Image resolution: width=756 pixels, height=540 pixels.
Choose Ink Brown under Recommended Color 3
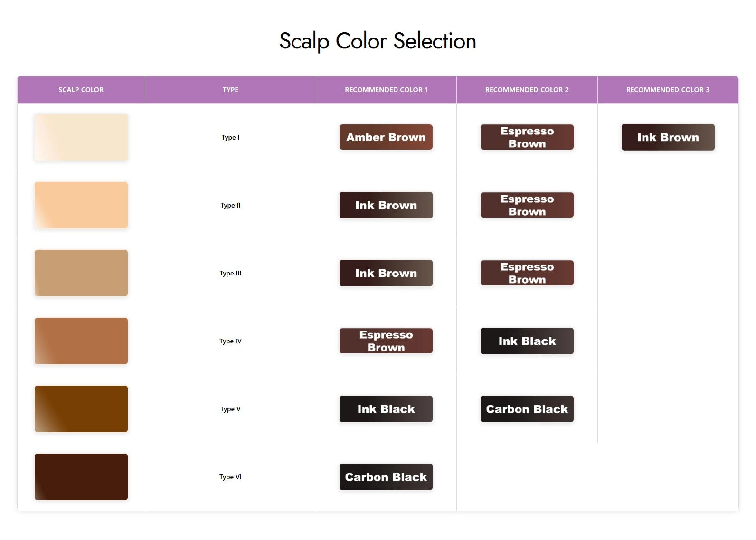click(x=668, y=137)
